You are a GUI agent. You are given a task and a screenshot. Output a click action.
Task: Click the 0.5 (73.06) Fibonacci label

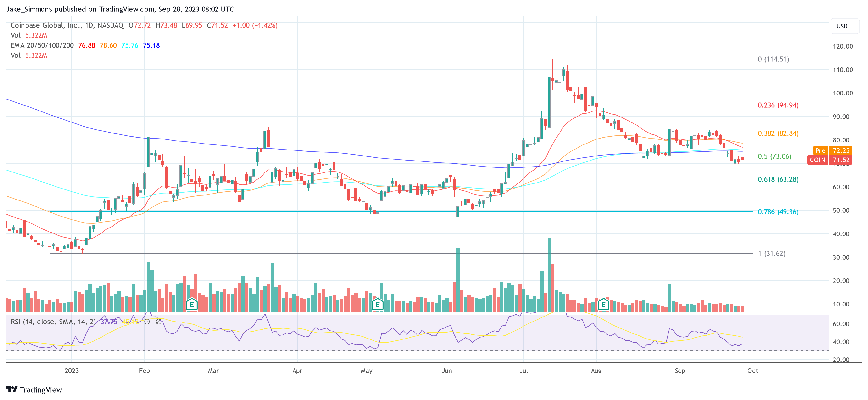pyautogui.click(x=774, y=156)
